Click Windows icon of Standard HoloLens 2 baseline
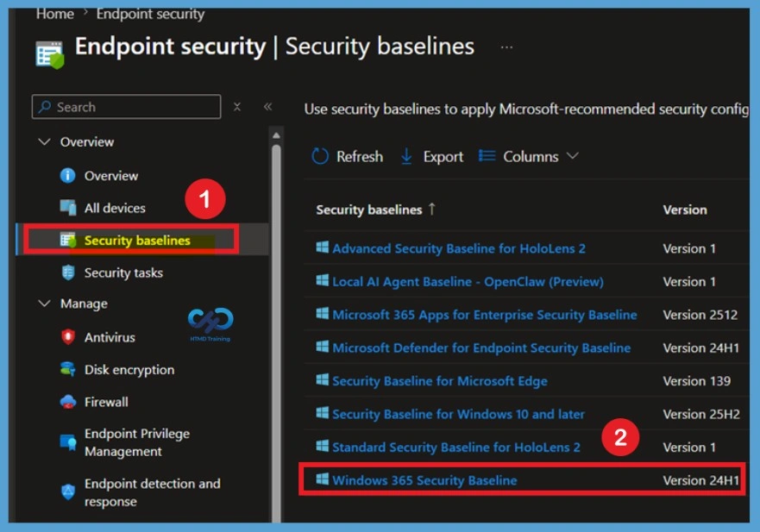 tap(323, 446)
